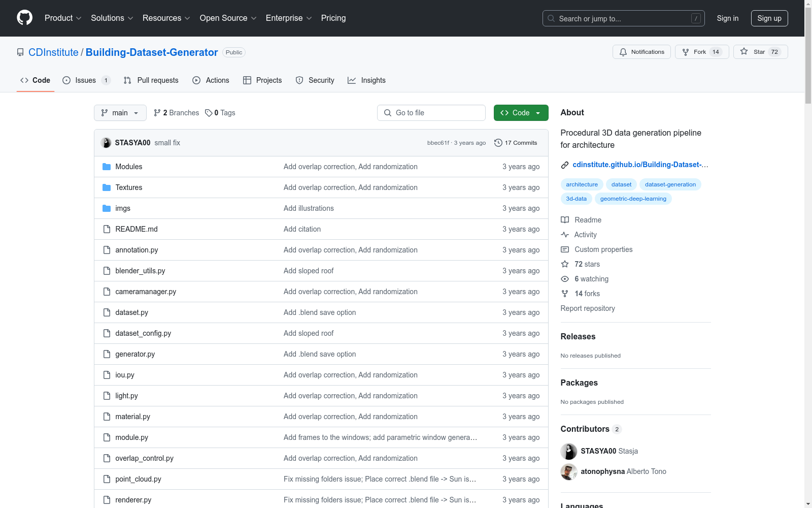This screenshot has height=508, width=812.
Task: Open the Projects tab
Action: (x=262, y=80)
